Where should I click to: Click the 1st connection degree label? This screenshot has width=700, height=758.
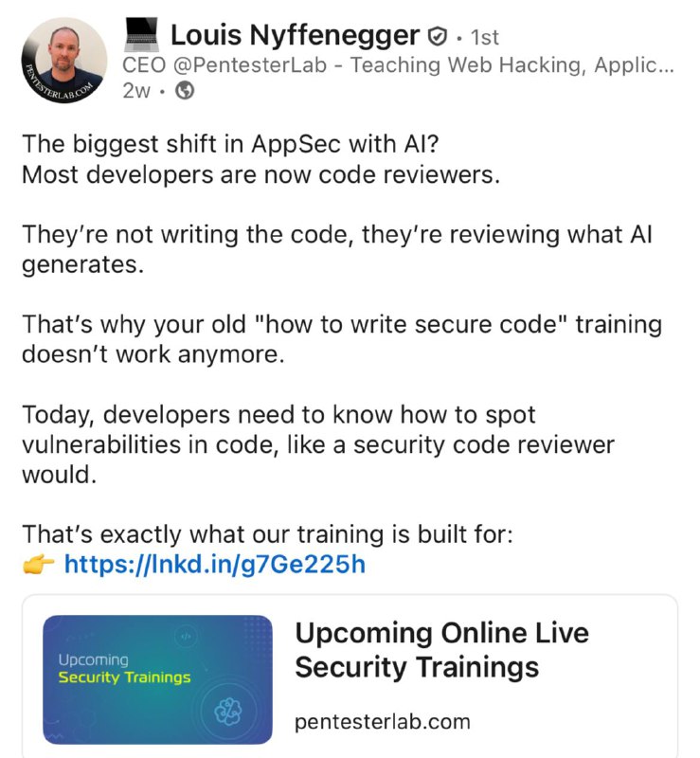[484, 37]
